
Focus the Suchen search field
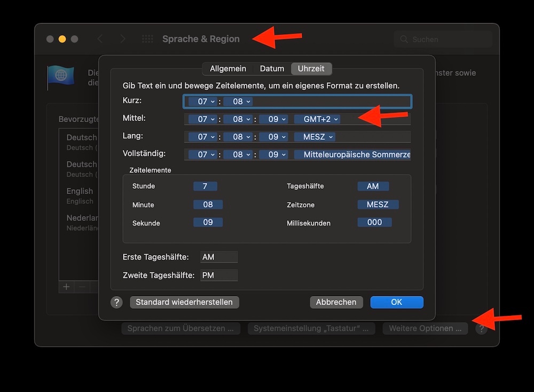coord(443,39)
